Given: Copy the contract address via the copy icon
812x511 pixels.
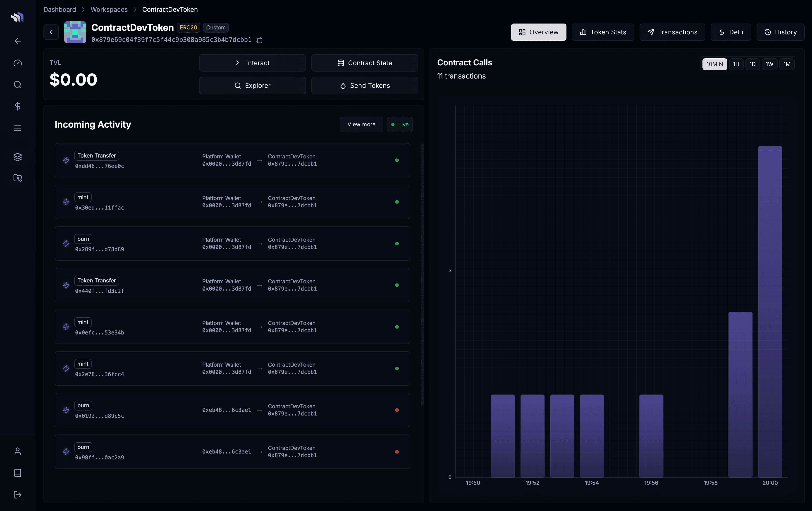Looking at the screenshot, I should [259, 40].
